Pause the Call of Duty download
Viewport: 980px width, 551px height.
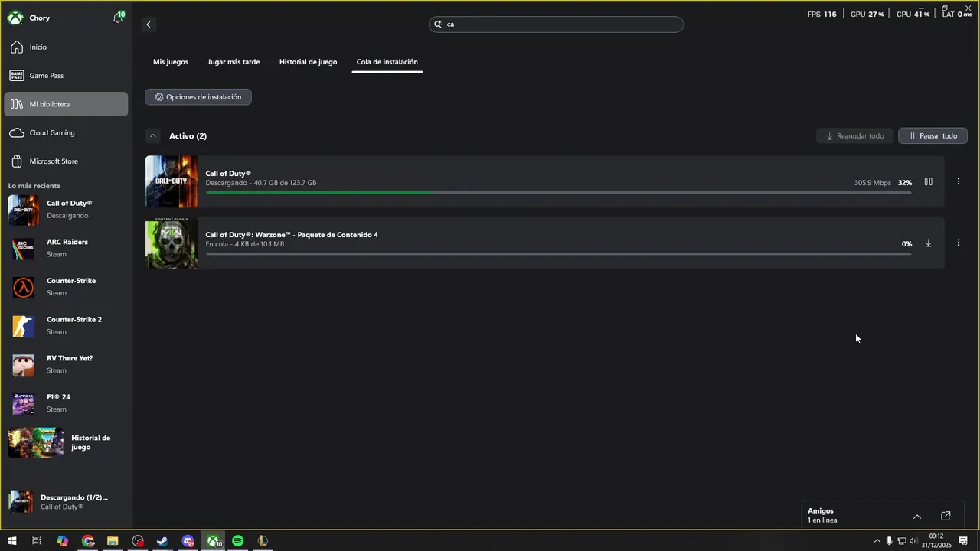click(x=928, y=182)
